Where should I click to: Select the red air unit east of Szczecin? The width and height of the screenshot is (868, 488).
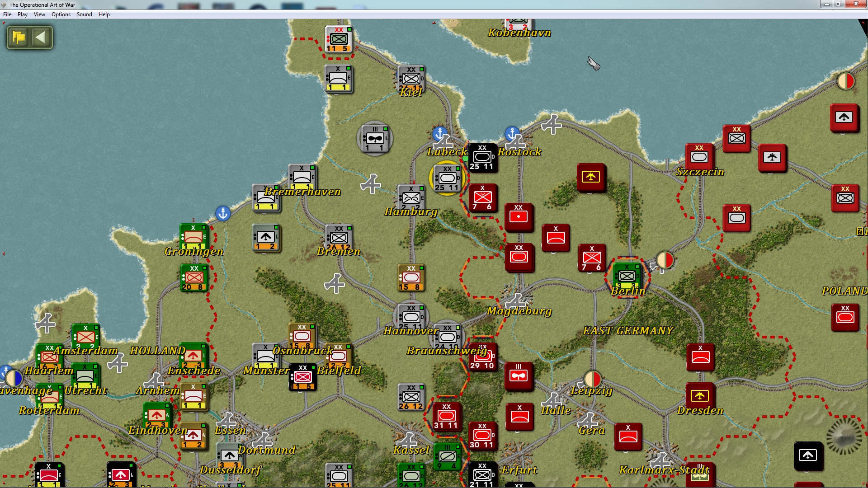pos(772,158)
